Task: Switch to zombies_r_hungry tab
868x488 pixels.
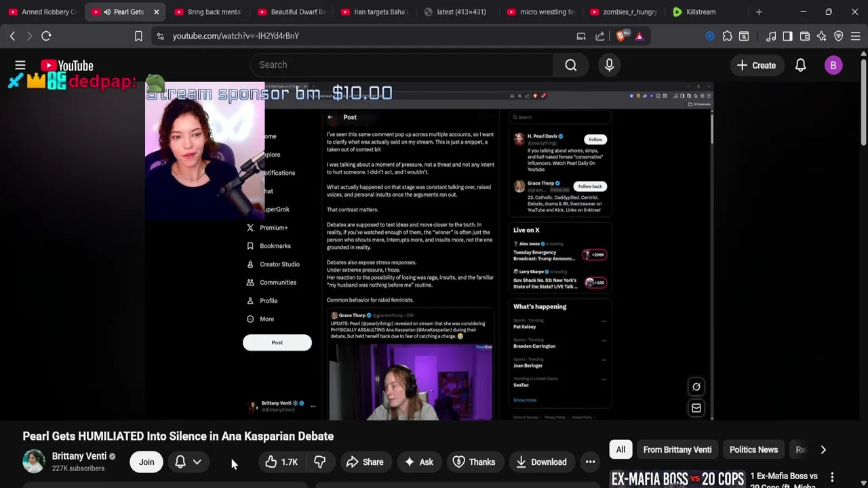Action: [x=624, y=12]
